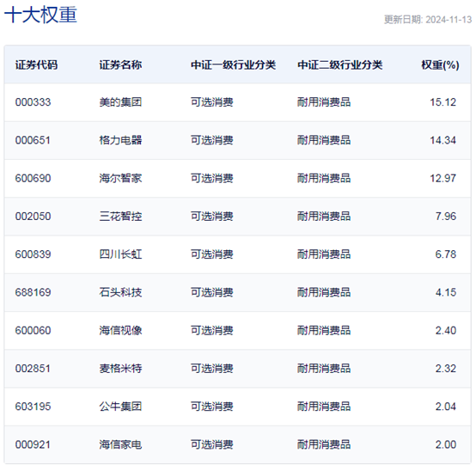The width and height of the screenshot is (476, 471).
Task: Open the 海信家电 row name
Action: coord(120,444)
